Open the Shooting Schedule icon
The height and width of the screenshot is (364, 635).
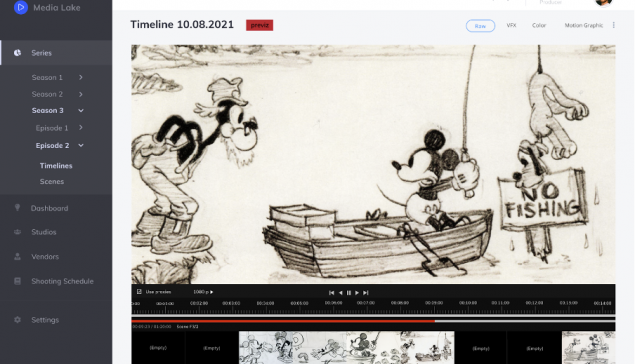coord(17,281)
